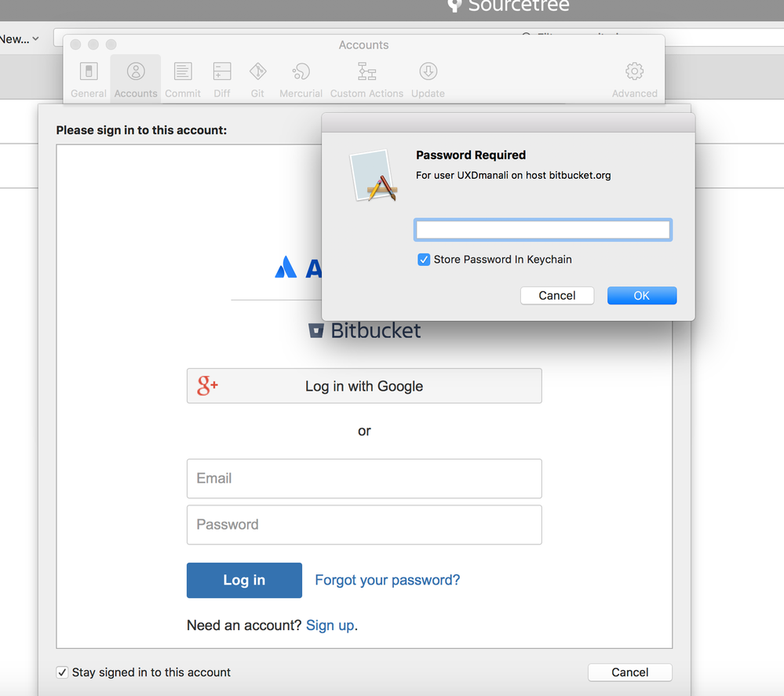Open the Advanced preferences gear tab
784x696 pixels.
[635, 79]
